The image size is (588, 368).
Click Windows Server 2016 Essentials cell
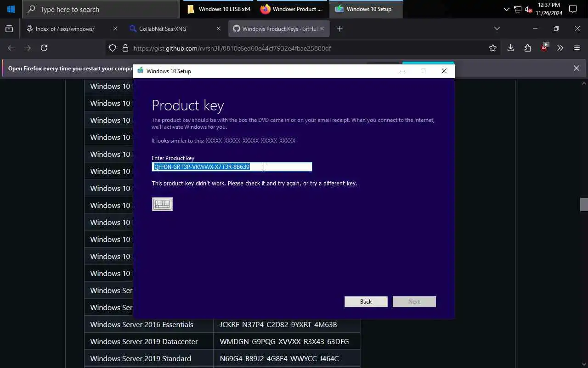click(x=149, y=325)
